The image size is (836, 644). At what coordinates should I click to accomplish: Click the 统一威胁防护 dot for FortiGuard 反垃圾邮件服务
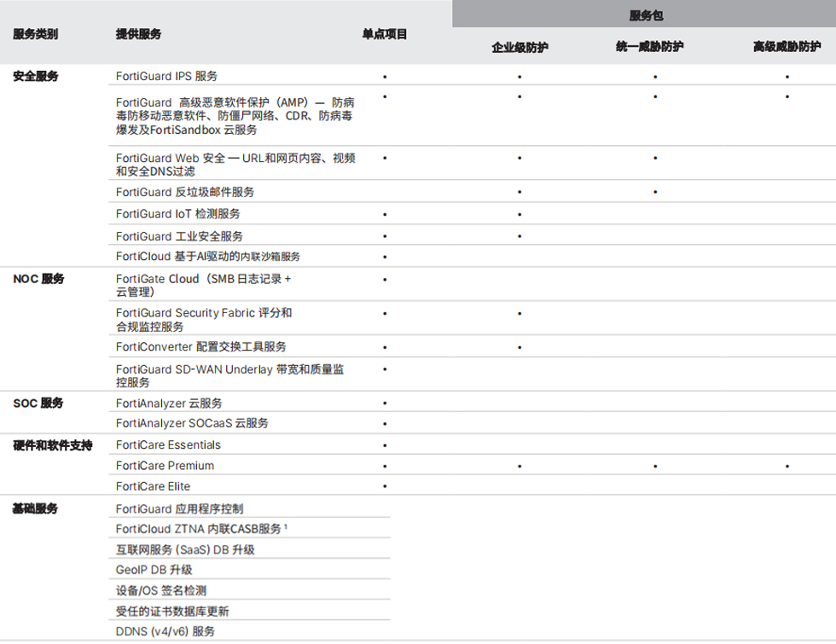click(655, 192)
